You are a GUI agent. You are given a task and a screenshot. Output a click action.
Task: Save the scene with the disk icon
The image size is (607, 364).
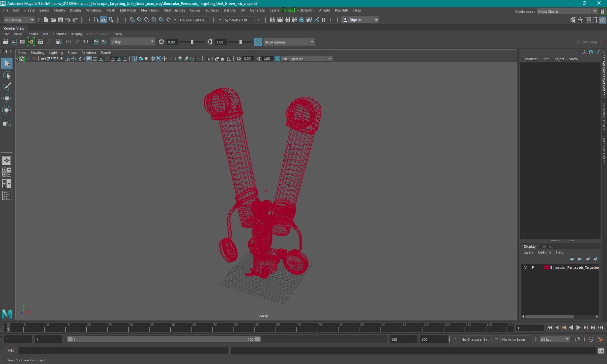point(60,20)
